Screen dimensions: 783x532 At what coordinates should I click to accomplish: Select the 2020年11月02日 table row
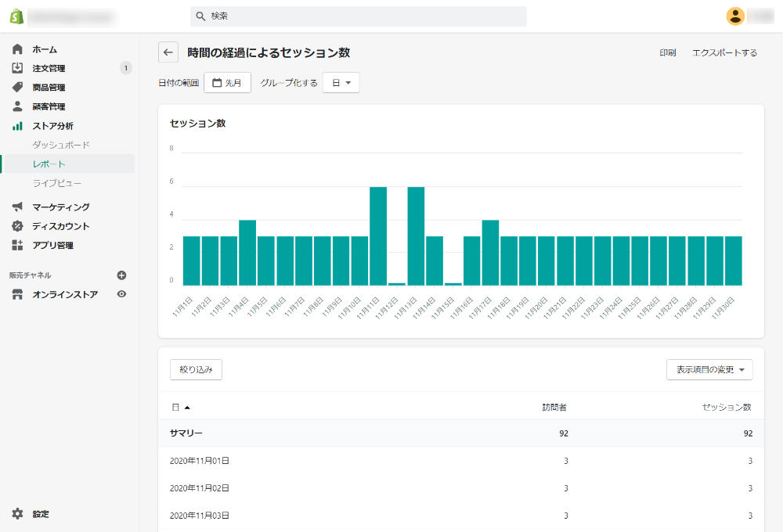pyautogui.click(x=461, y=488)
